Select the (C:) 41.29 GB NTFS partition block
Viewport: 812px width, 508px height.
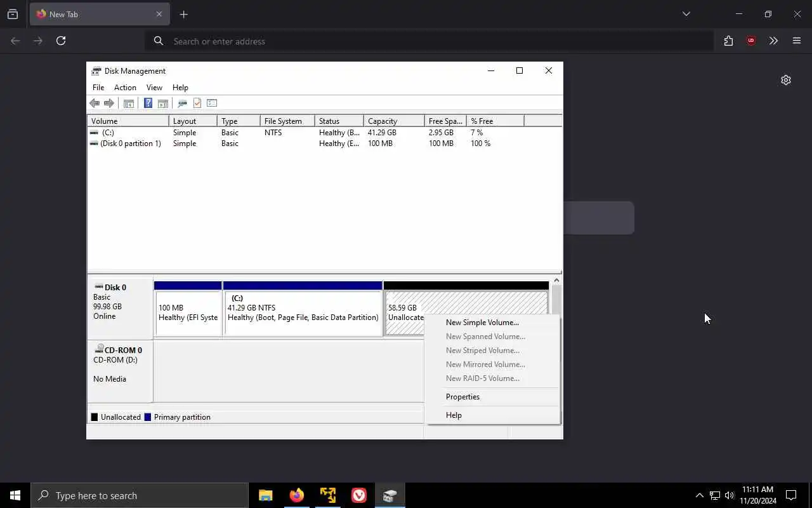point(303,309)
